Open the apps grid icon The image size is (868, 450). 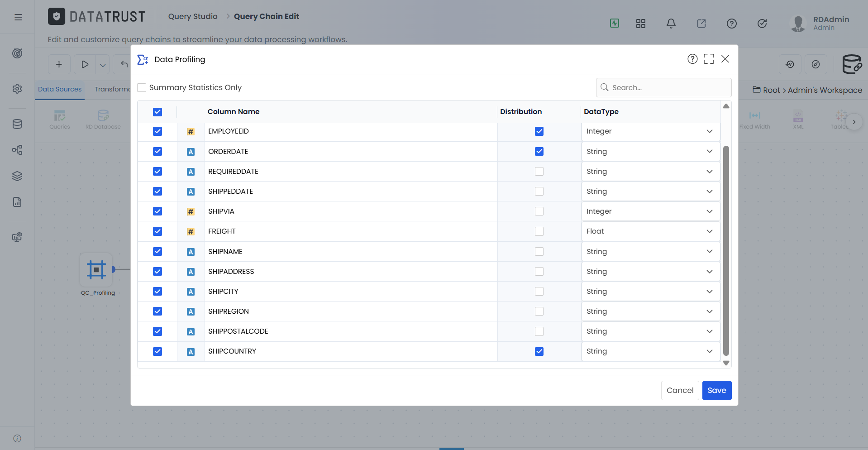[641, 24]
